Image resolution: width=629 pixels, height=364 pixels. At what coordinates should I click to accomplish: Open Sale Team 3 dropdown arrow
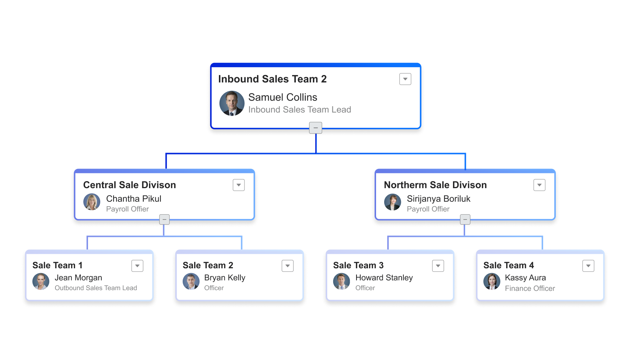pos(438,265)
